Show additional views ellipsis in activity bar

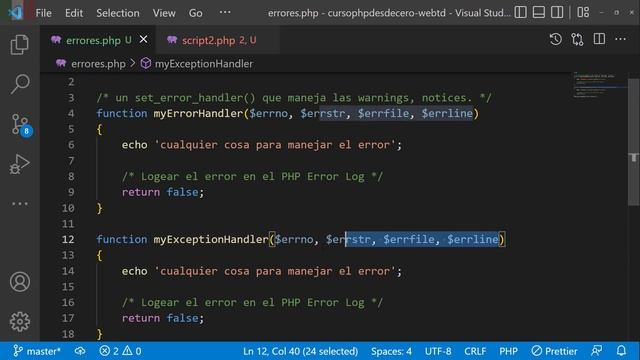(20, 204)
